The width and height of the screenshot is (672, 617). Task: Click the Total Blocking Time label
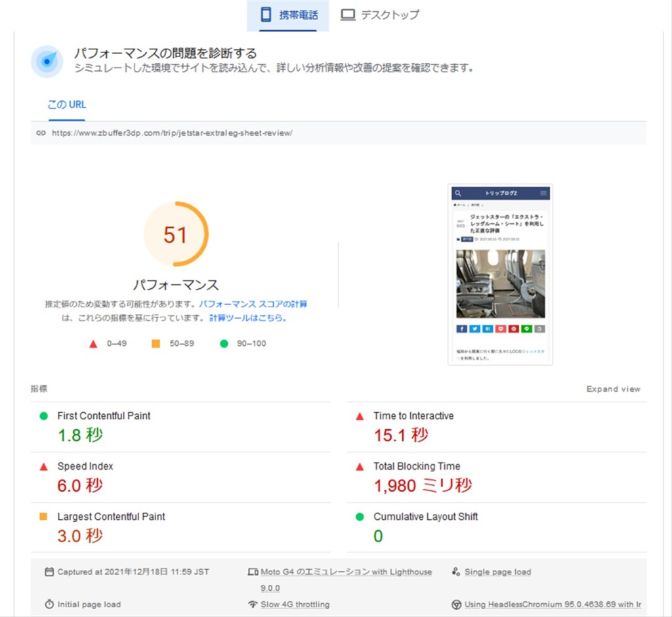[417, 466]
